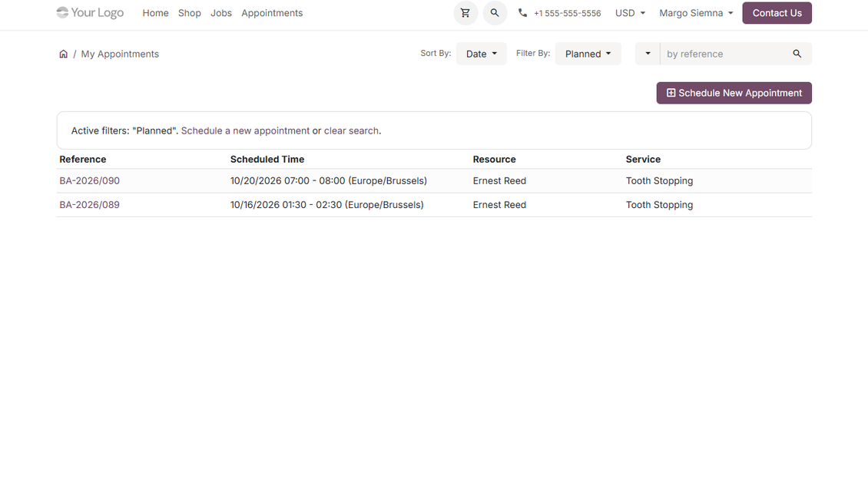The width and height of the screenshot is (868, 485).
Task: Expand the search field type dropdown
Action: [647, 54]
